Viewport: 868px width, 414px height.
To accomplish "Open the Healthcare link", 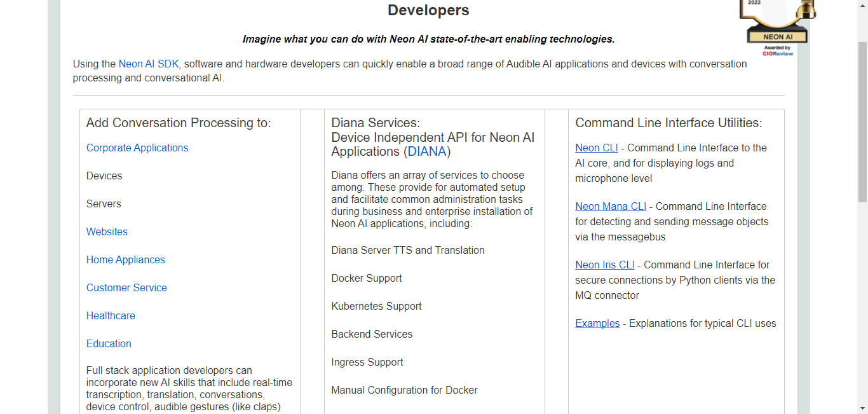I will (x=111, y=315).
